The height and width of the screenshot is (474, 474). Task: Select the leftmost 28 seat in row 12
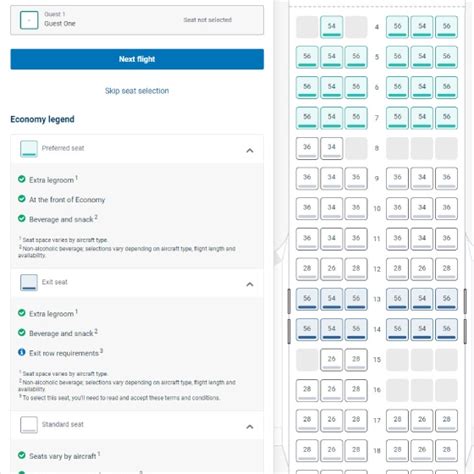click(x=307, y=269)
